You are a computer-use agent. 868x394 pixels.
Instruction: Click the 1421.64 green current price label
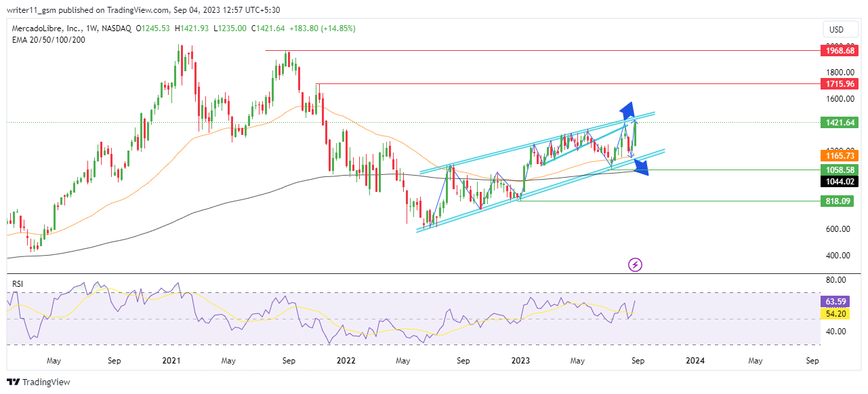pyautogui.click(x=839, y=123)
